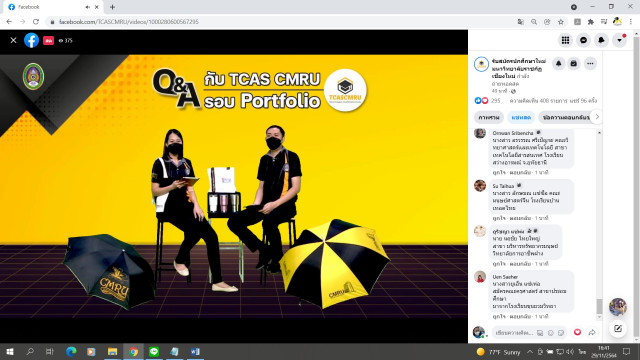Focus the write a comment field
Viewport: 640px width, 360px height.
[514, 333]
